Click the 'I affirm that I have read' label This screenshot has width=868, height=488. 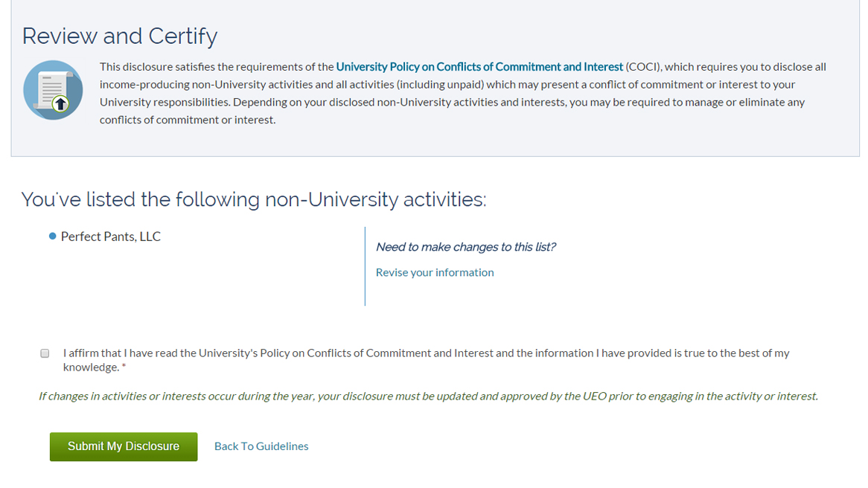[x=426, y=360]
